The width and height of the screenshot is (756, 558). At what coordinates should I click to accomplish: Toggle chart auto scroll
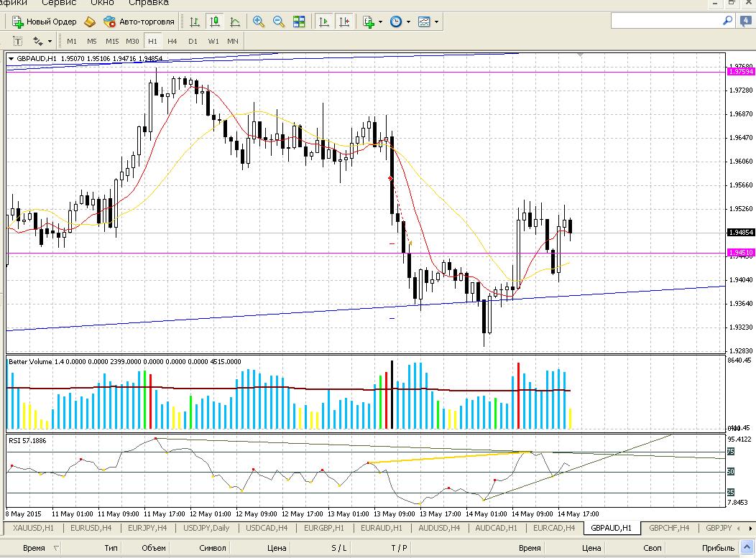tap(324, 22)
